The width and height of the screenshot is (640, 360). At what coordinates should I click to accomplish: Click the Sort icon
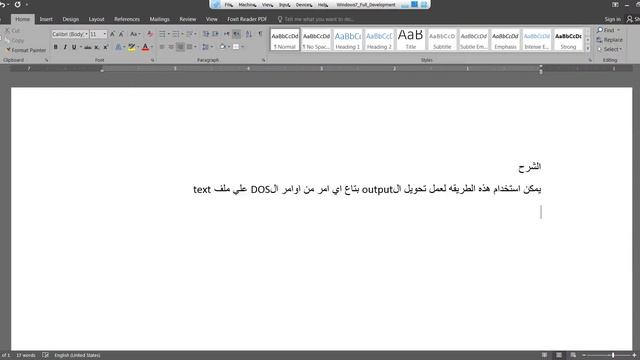point(249,34)
